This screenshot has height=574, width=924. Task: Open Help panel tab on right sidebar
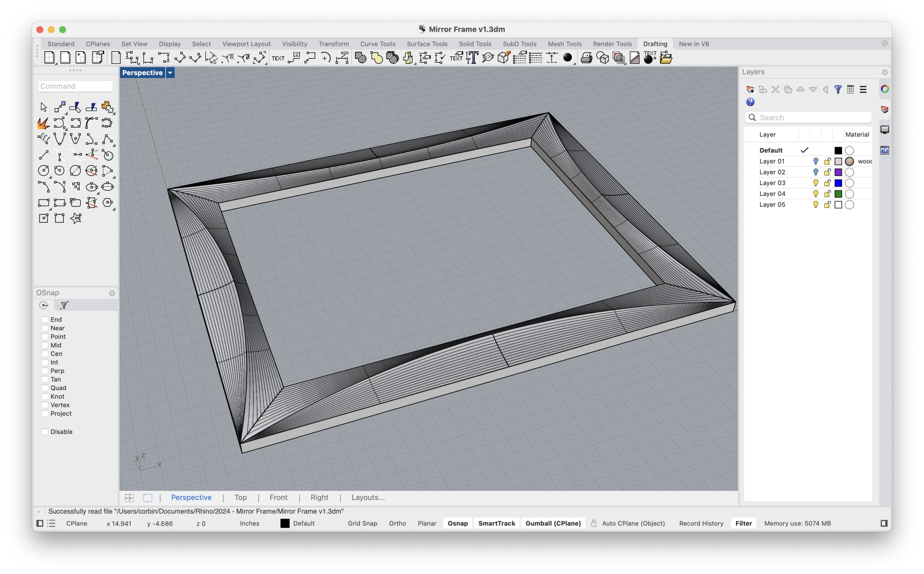coord(885,150)
